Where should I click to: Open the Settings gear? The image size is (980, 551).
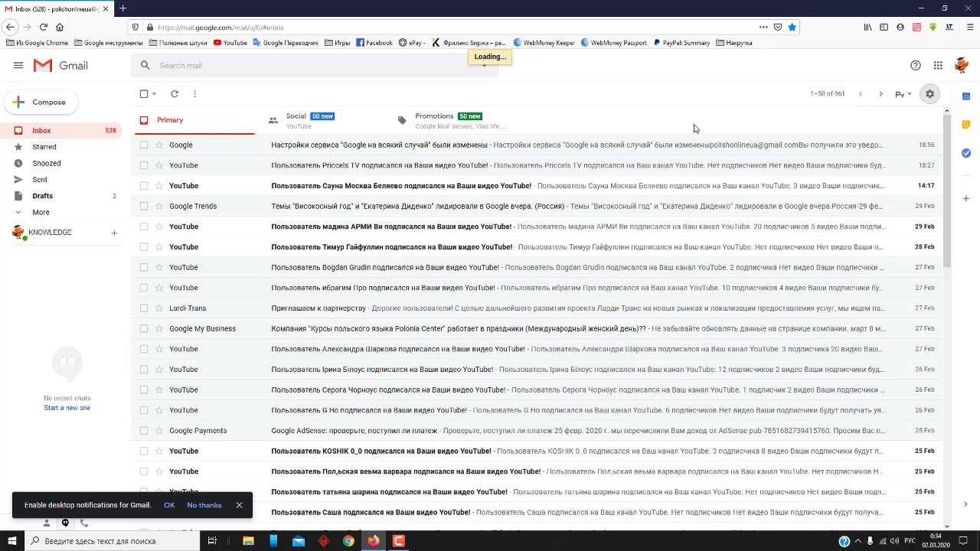click(x=929, y=94)
